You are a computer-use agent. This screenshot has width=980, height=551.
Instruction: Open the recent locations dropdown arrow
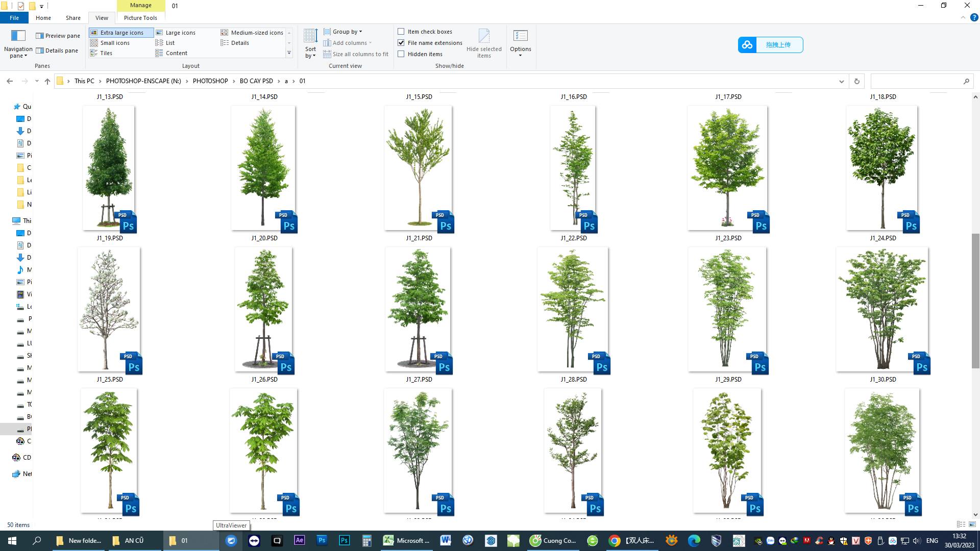[37, 81]
